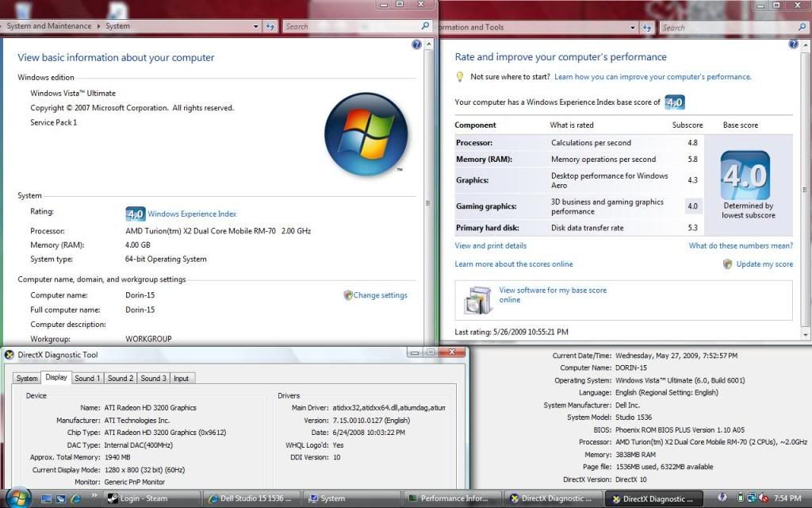
Task: Click the 4.00 GB memory value
Action: click(x=138, y=244)
